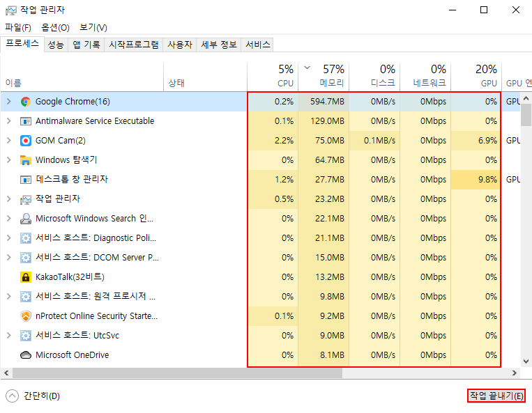Screen dimensions: 532x413
Task: Sort by the 상태 column header
Action: coord(205,77)
